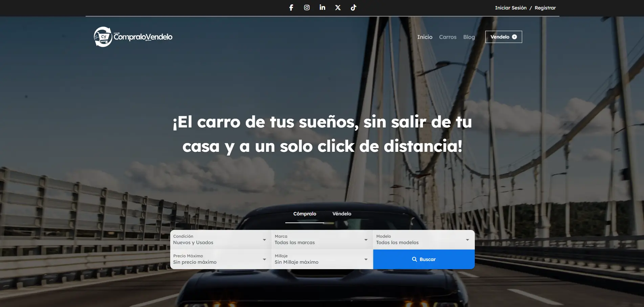Open the Modelo dropdown
644x307 pixels.
tap(424, 240)
